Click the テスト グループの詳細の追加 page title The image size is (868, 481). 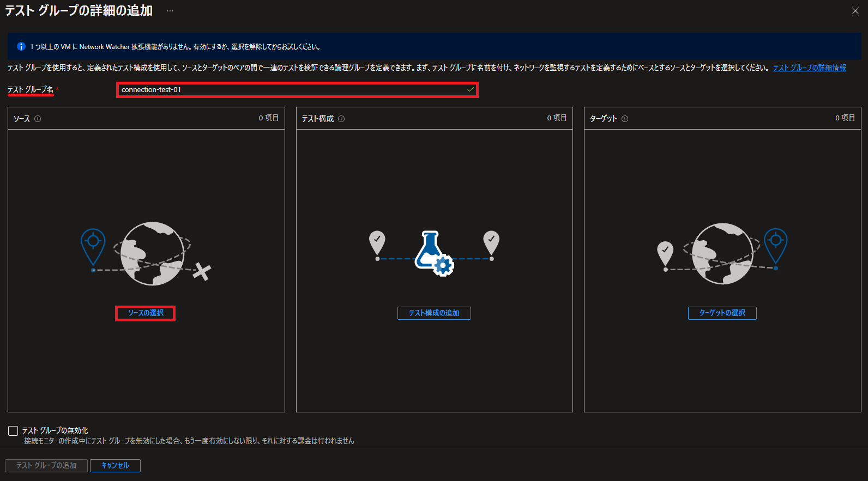click(79, 11)
